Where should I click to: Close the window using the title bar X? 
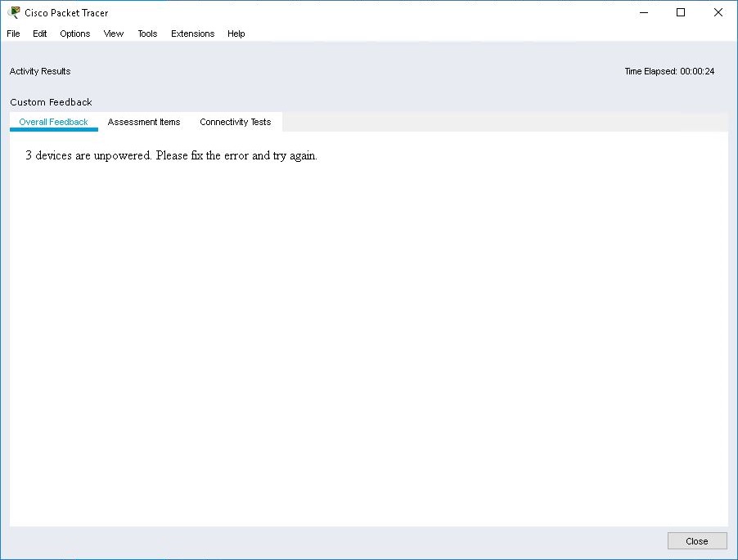[x=718, y=12]
